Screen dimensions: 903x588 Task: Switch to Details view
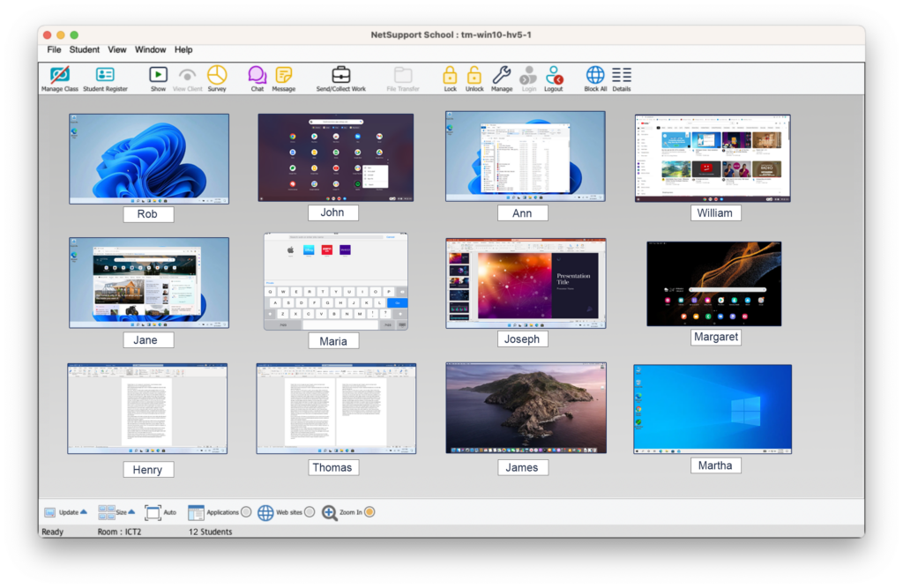[x=622, y=76]
